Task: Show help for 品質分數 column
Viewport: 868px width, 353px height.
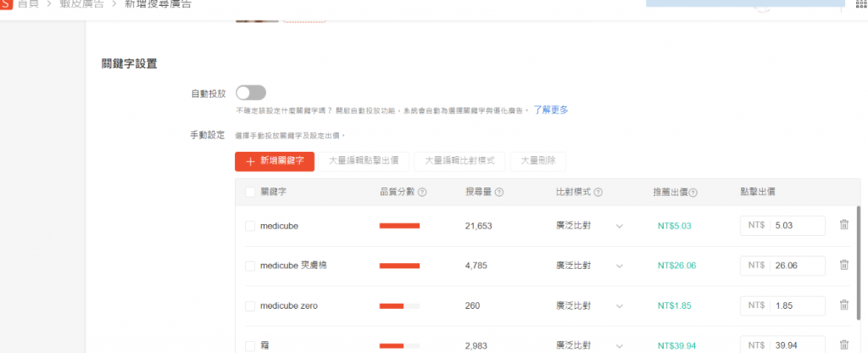Action: point(422,193)
